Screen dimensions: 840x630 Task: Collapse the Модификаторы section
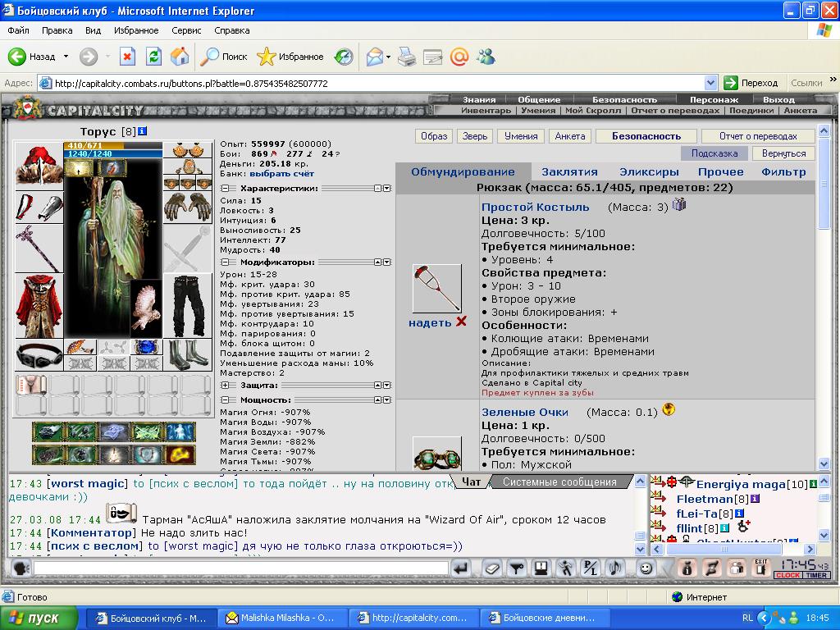point(225,262)
